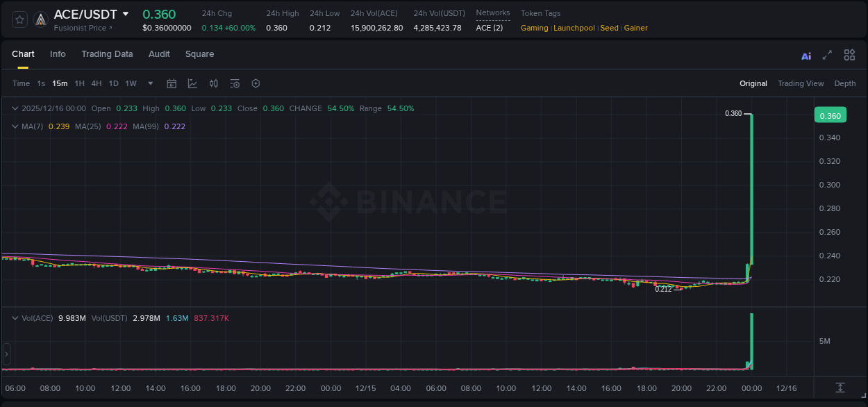Expand chart to fullscreen with arrow icon
This screenshot has height=407, width=868.
[826, 55]
